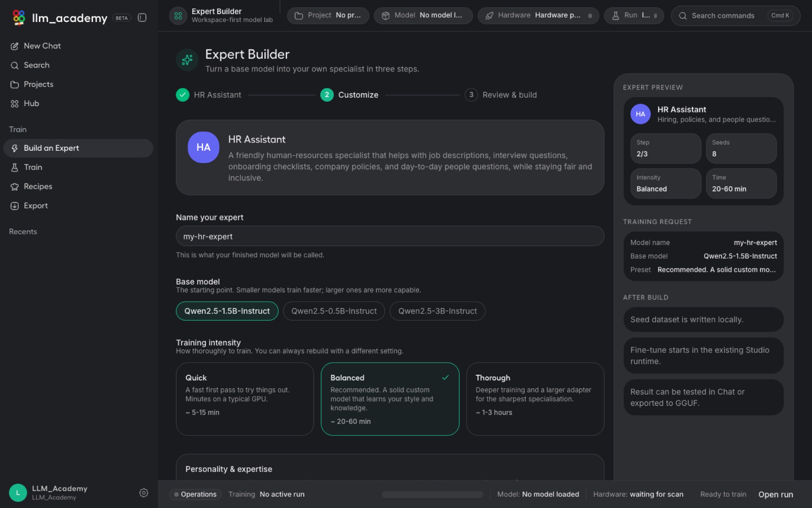Select the Thorough training intensity card
The image size is (812, 508).
point(535,399)
